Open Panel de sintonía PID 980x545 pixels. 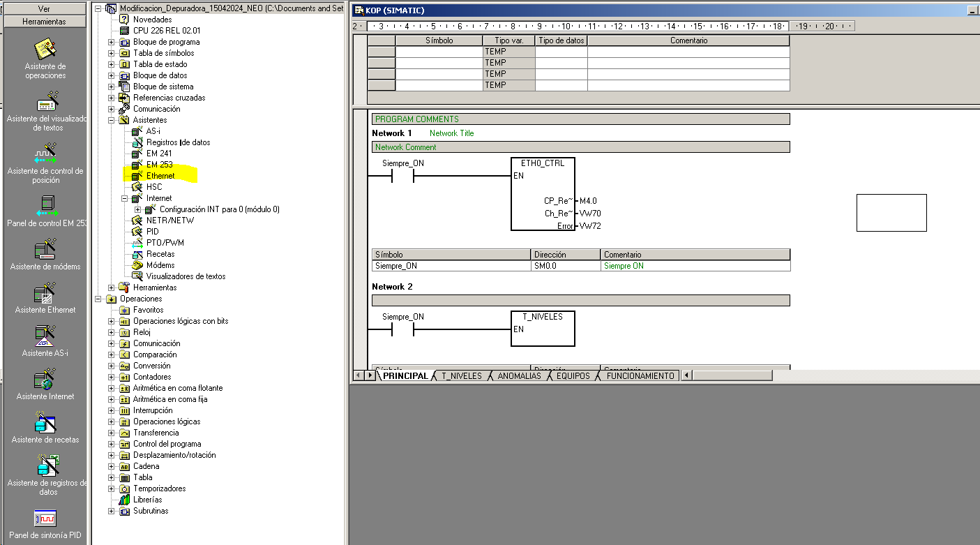[45, 518]
